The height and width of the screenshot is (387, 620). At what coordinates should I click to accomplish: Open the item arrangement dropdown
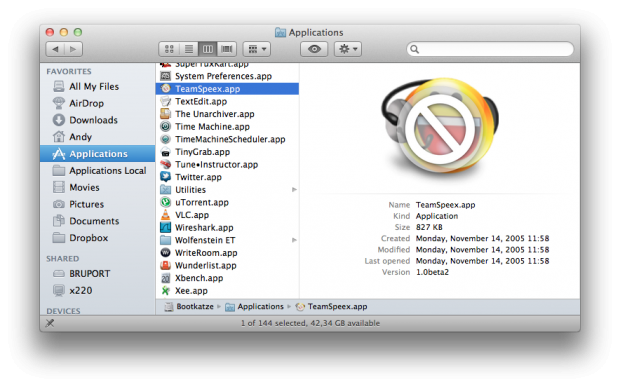[257, 49]
